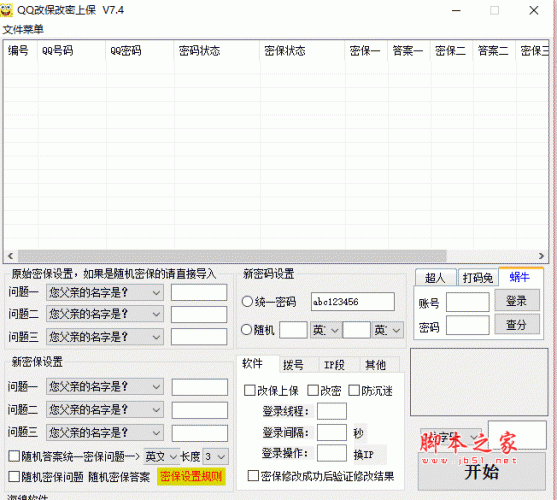Click the 登录间隔 input box

(x=332, y=433)
